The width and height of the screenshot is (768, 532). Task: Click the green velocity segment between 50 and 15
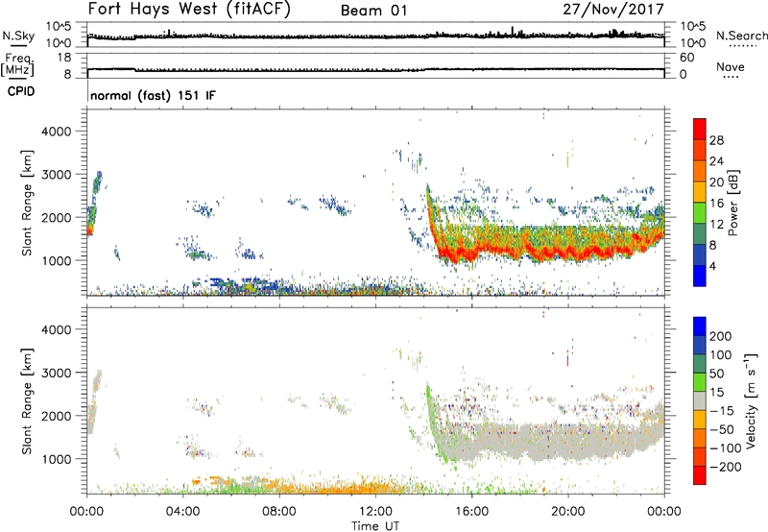point(700,382)
